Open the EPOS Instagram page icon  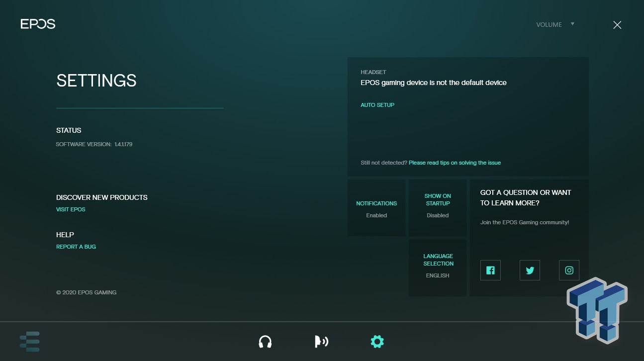[569, 271]
